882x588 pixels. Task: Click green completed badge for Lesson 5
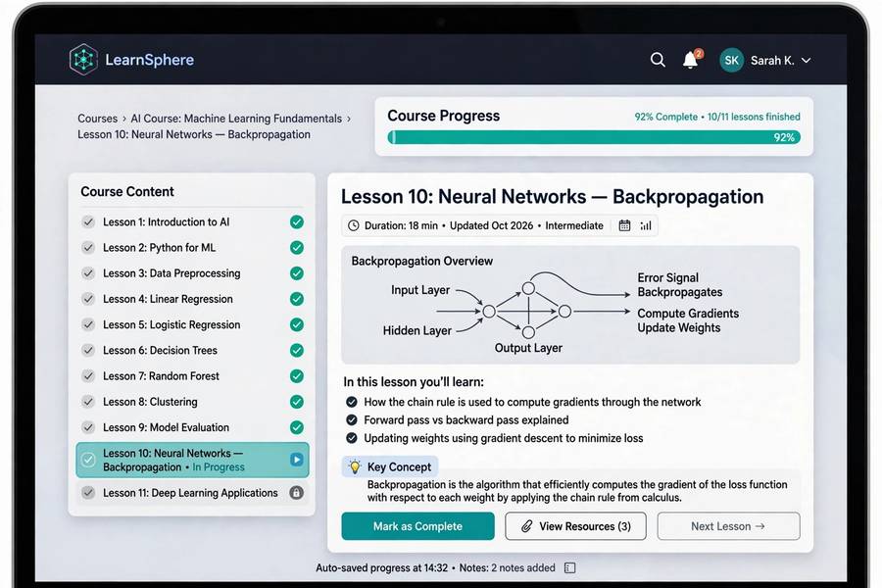[x=297, y=324]
